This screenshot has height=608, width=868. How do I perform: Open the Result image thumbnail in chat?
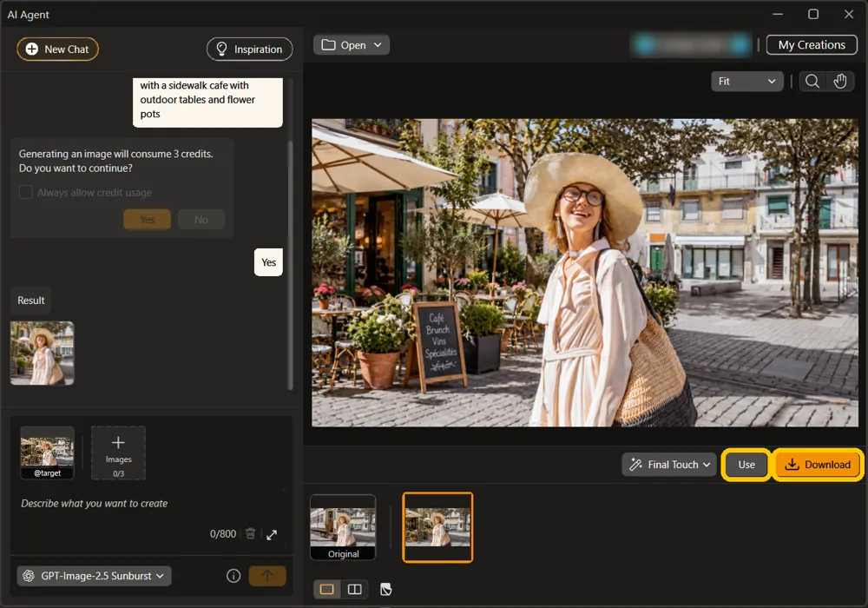(x=42, y=354)
